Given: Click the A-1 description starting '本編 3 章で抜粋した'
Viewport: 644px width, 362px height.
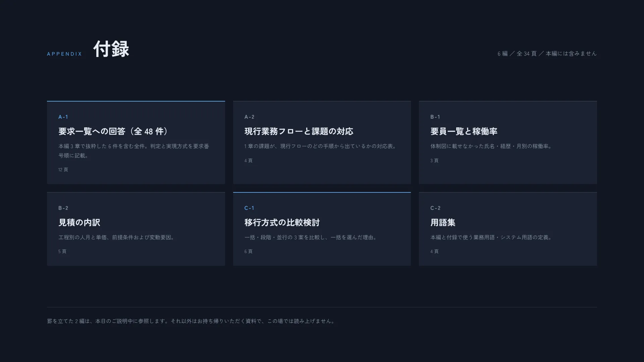Looking at the screenshot, I should tap(134, 151).
